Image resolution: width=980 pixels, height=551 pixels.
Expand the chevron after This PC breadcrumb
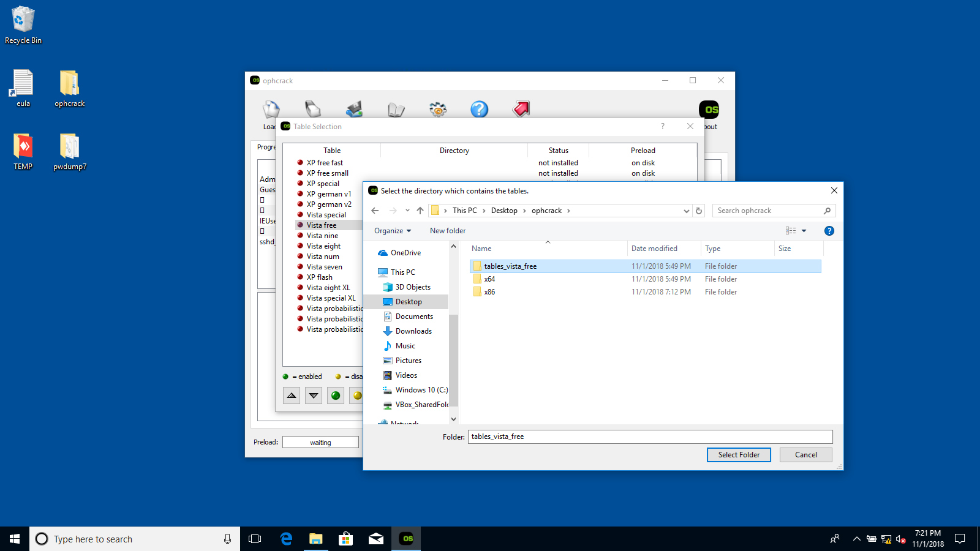pyautogui.click(x=484, y=211)
